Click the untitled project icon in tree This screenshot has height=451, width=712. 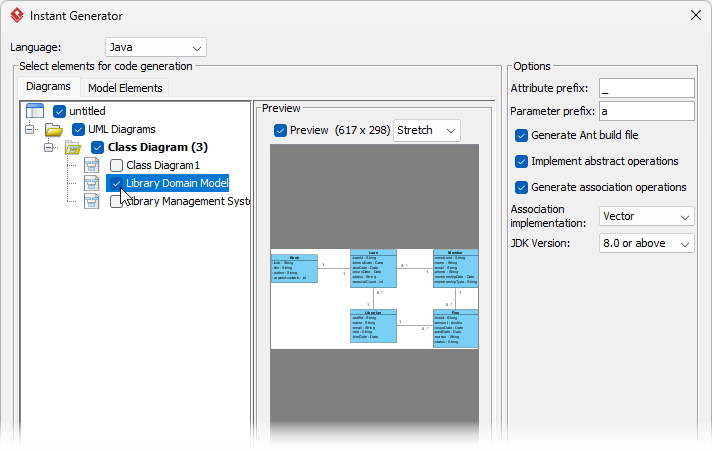coord(35,111)
